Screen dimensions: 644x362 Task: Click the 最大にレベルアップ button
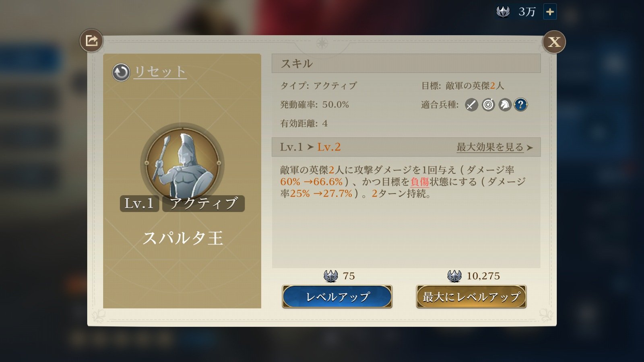click(471, 297)
